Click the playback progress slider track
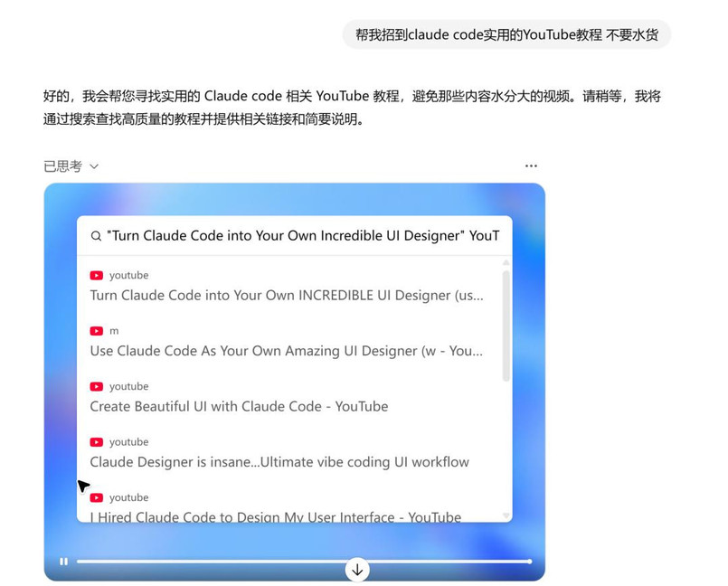The width and height of the screenshot is (728, 586). click(304, 562)
